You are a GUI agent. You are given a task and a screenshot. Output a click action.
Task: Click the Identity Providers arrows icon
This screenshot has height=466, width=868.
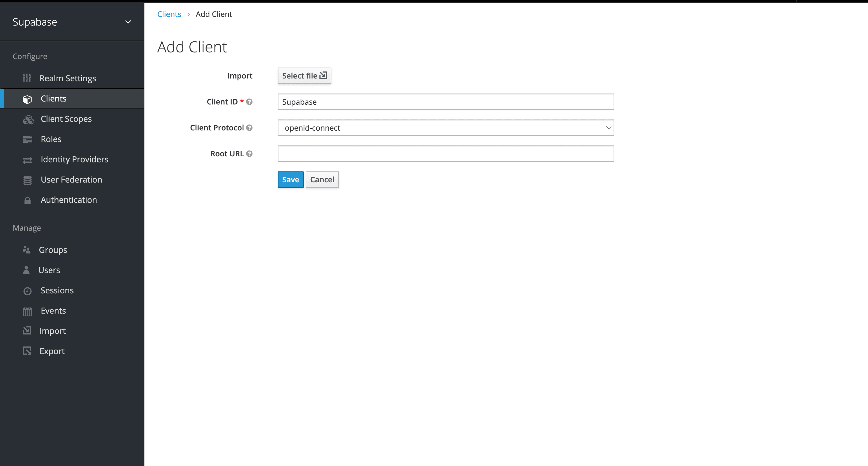(28, 160)
